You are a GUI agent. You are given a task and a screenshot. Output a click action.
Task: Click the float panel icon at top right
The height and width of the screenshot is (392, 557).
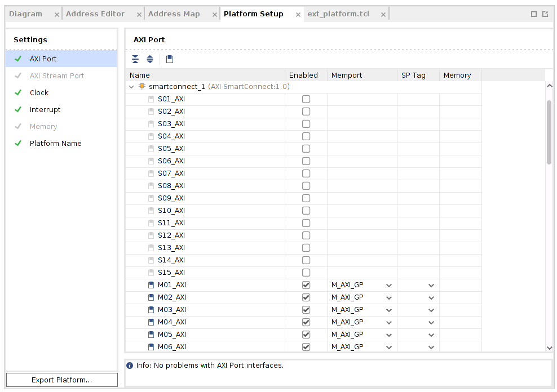pos(545,14)
